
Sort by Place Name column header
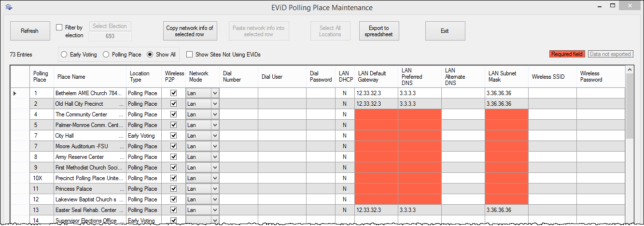click(x=90, y=77)
